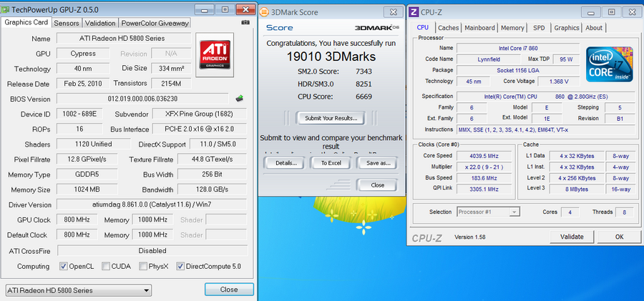Click the Specification string in CPU-Z
Image resolution: width=644 pixels, height=301 pixels.
click(545, 97)
